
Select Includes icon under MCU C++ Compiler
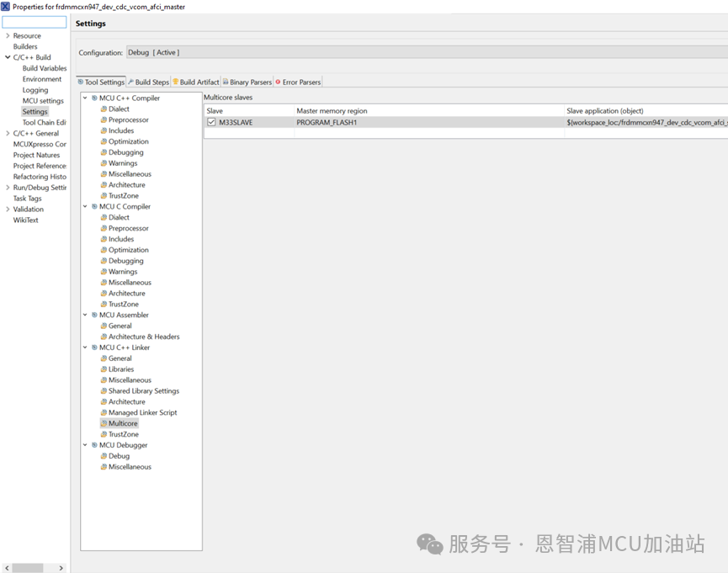tap(104, 130)
